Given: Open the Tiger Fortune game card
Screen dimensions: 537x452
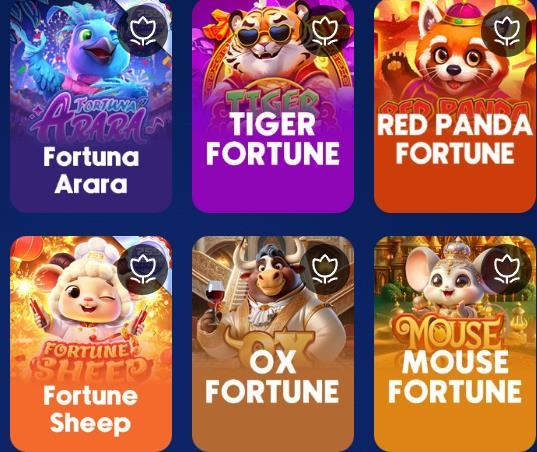Looking at the screenshot, I should click(x=273, y=106).
